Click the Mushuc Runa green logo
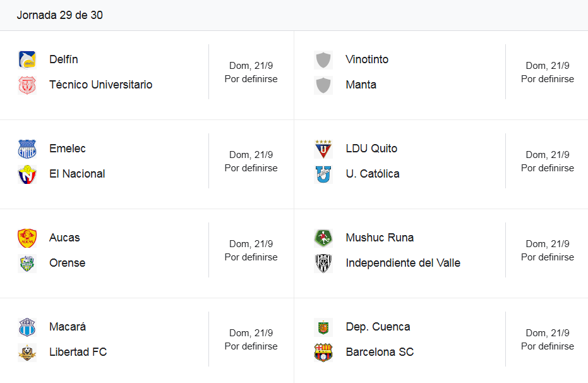The image size is (588, 383). (x=323, y=238)
